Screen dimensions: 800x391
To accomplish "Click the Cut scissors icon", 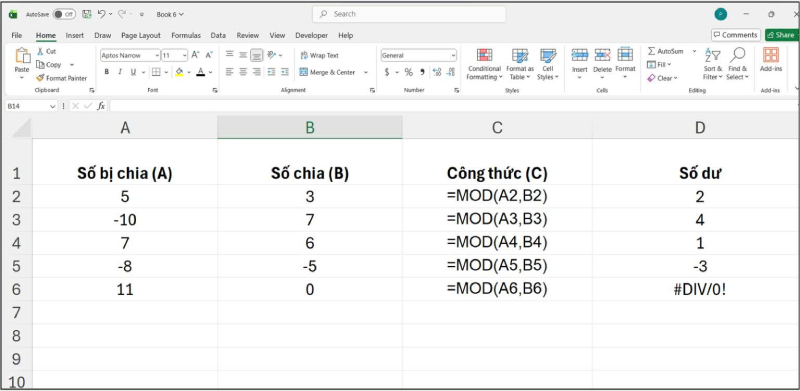I will (40, 52).
